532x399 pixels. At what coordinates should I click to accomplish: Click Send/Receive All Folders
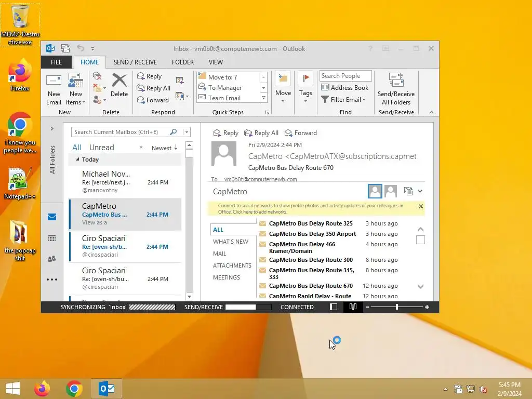[x=396, y=89]
